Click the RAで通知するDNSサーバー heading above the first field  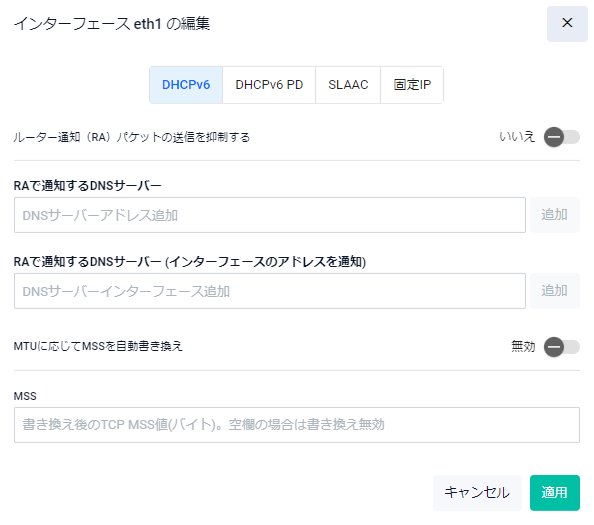88,186
